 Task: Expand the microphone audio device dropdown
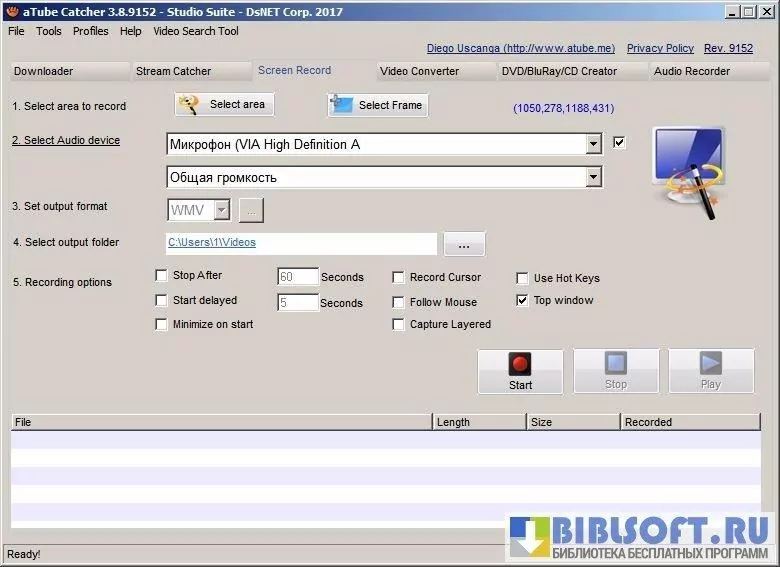594,145
